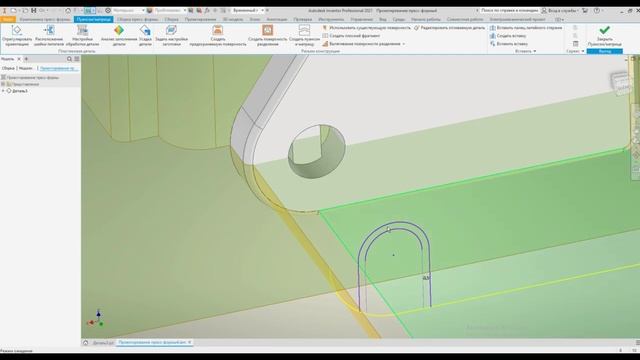Image resolution: width=640 pixels, height=360 pixels.
Task: Click Использовать существующую поверхность command
Action: coord(367,28)
